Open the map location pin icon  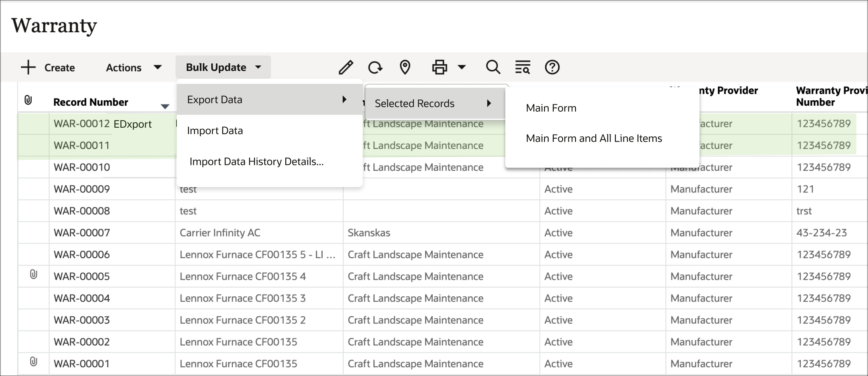pyautogui.click(x=405, y=67)
